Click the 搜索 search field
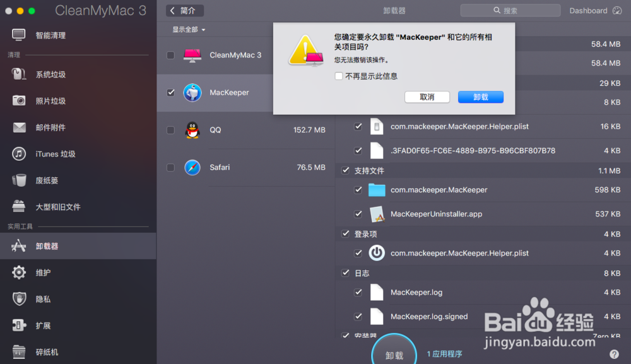Viewport: 631px width, 364px height. coord(510,11)
